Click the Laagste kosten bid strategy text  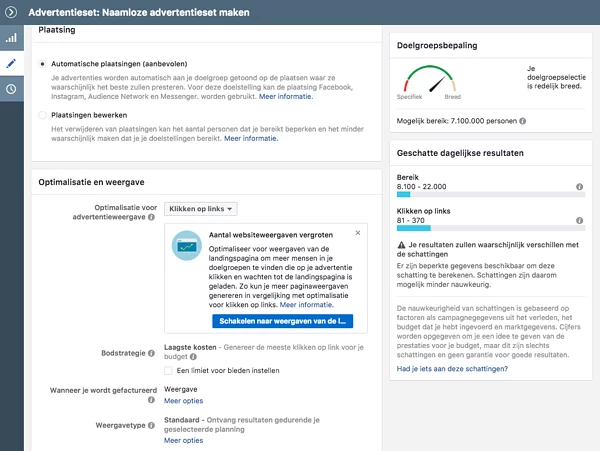click(190, 347)
